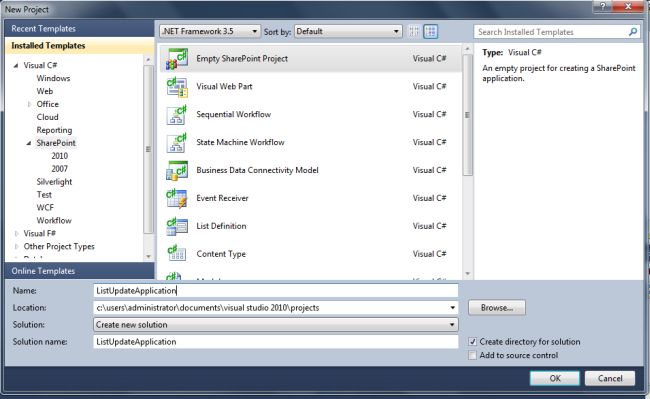Click the template list scrollbar thumb
The width and height of the screenshot is (650, 399).
tap(467, 115)
